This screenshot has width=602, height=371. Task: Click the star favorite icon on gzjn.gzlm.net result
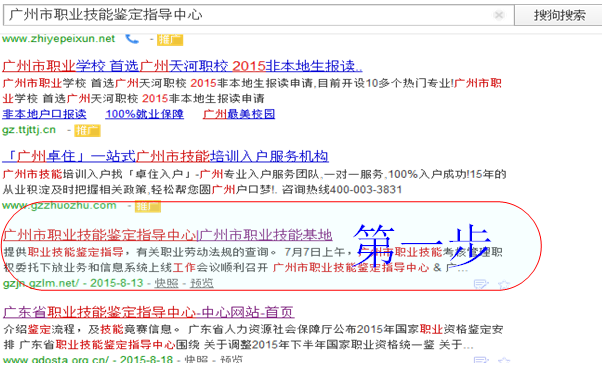click(504, 284)
